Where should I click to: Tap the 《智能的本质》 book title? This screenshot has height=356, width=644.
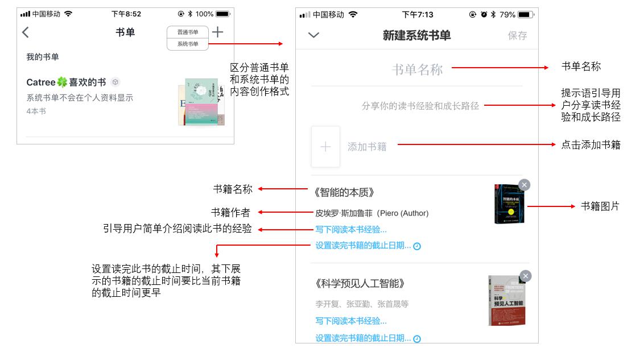pyautogui.click(x=344, y=192)
